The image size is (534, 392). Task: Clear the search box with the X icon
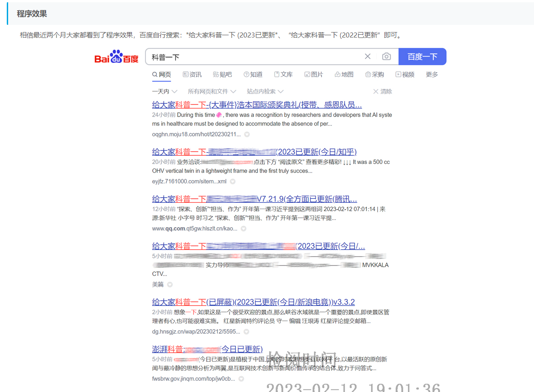point(367,56)
